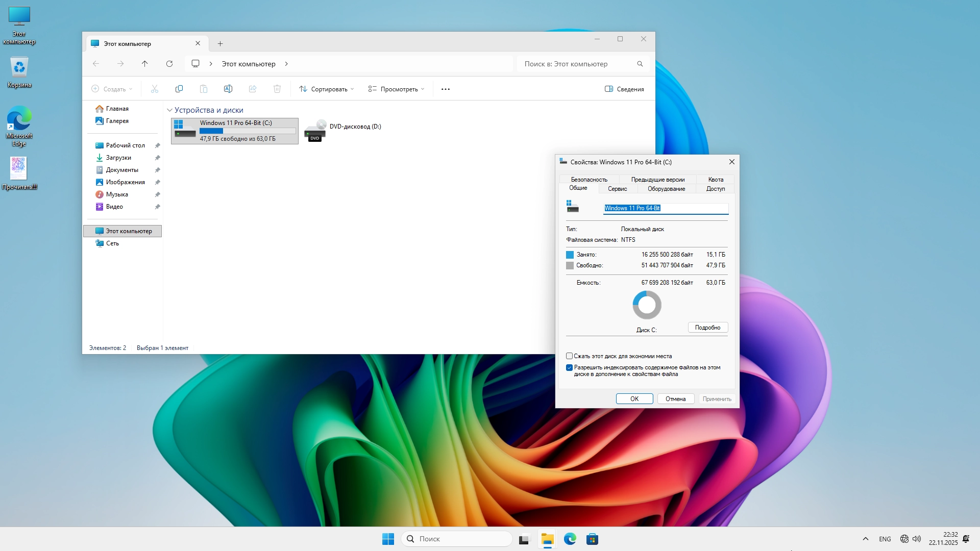The image size is (980, 551).
Task: Click the Rename icon in toolbar
Action: coord(228,89)
